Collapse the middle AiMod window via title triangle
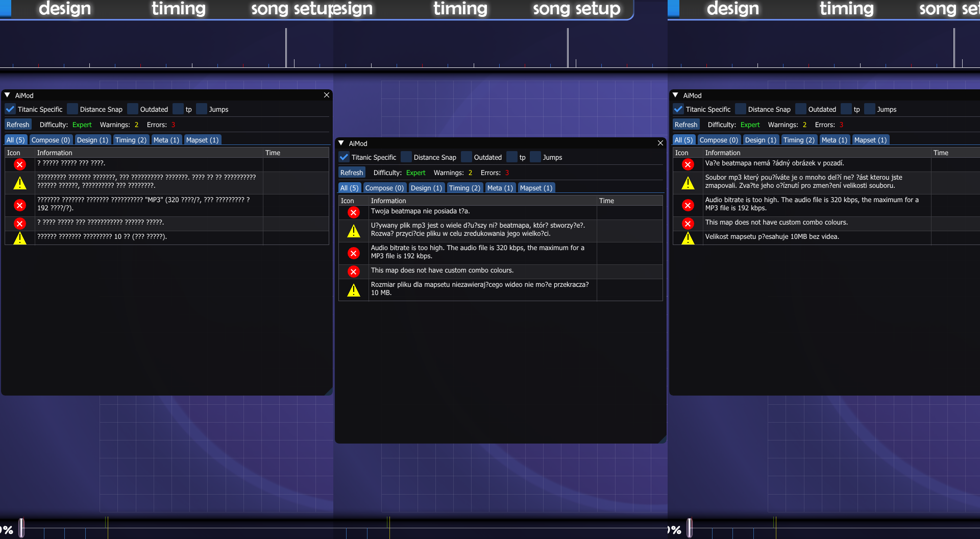Image resolution: width=980 pixels, height=539 pixels. [x=341, y=143]
